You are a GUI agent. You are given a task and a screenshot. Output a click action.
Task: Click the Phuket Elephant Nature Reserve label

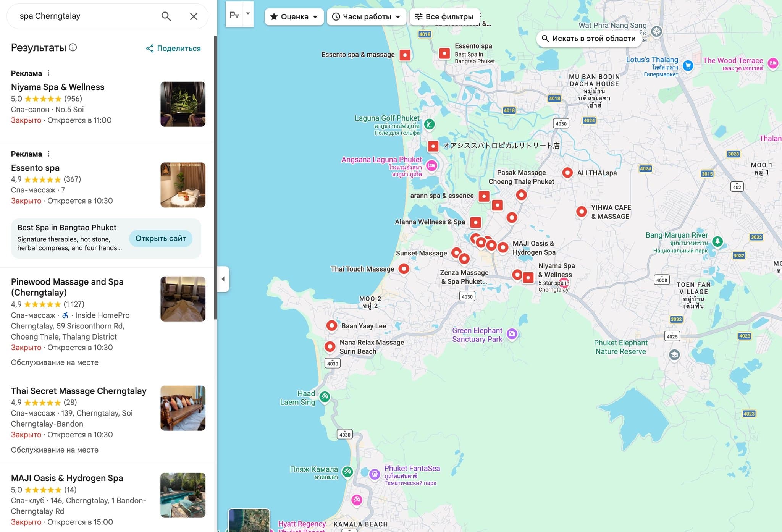[620, 347]
